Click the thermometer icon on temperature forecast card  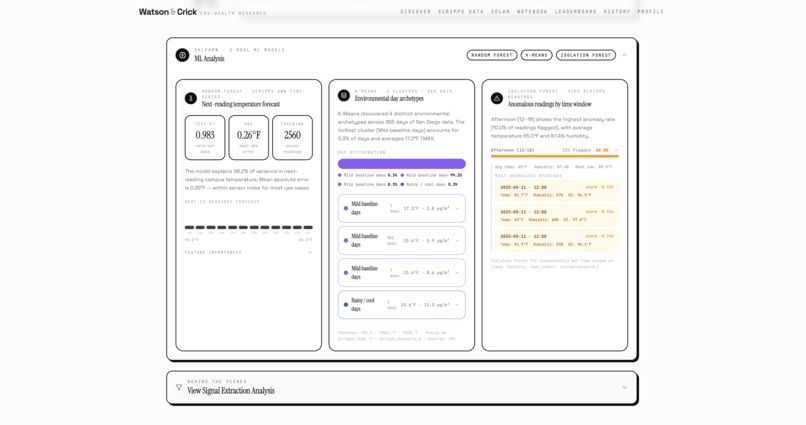[191, 98]
